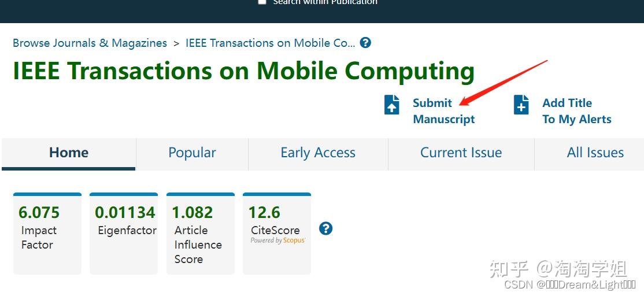The height and width of the screenshot is (296, 644).
Task: Click the Add Title document plus icon
Action: (x=521, y=105)
